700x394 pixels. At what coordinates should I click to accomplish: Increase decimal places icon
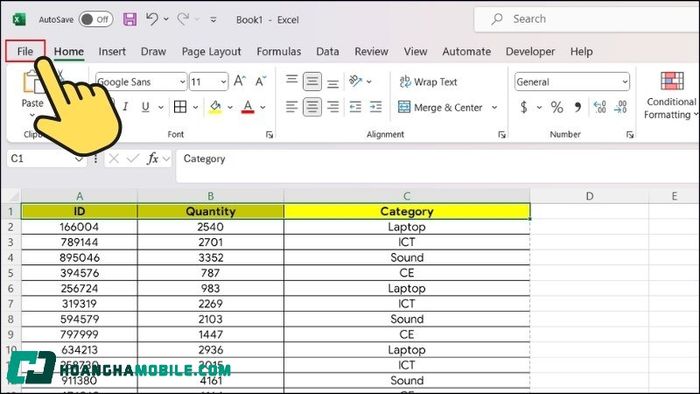click(600, 107)
